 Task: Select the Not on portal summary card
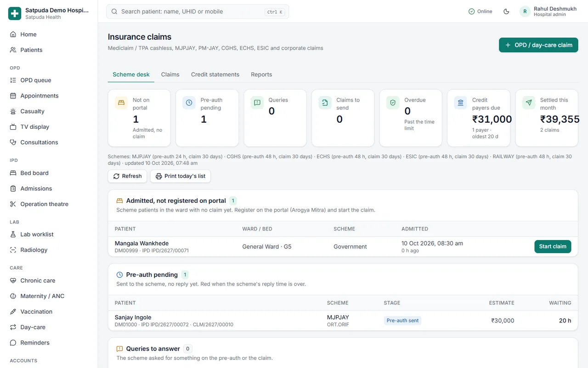[139, 118]
